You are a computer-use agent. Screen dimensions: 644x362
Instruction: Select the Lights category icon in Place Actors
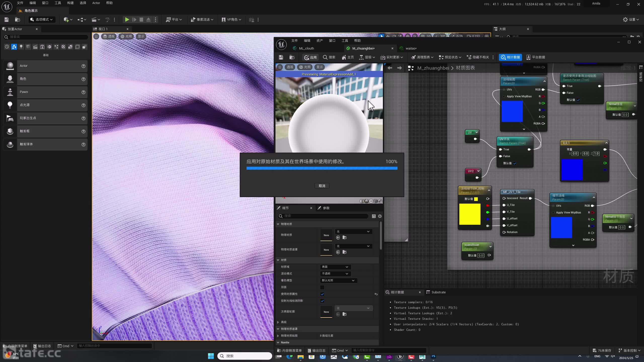point(21,47)
